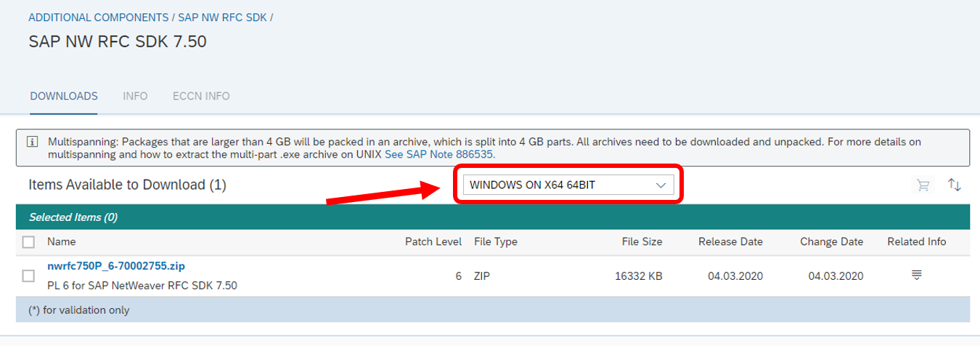Switch to the INFO tab
The image size is (980, 346).
coord(135,96)
